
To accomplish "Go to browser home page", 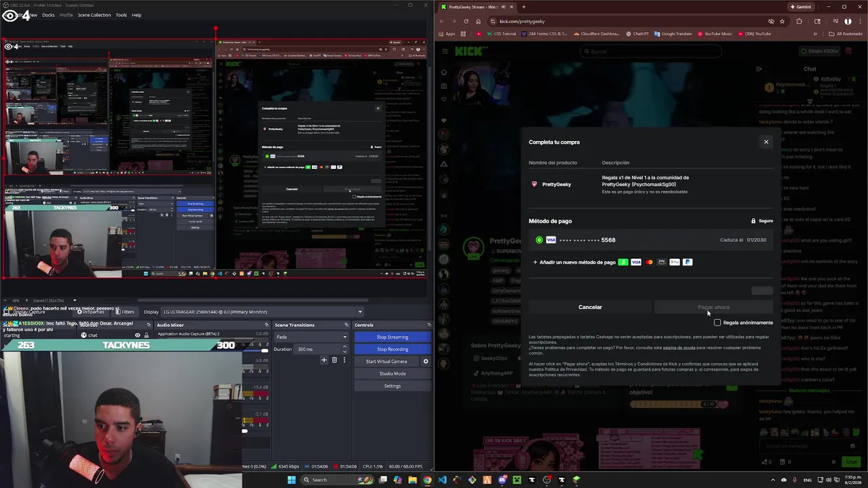I will pos(478,21).
